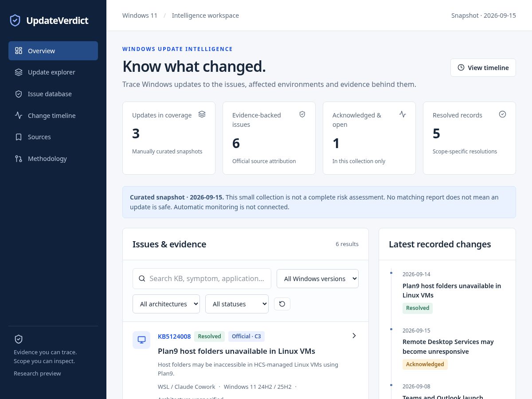Go to Issue database
The width and height of the screenshot is (532, 399).
point(53,94)
